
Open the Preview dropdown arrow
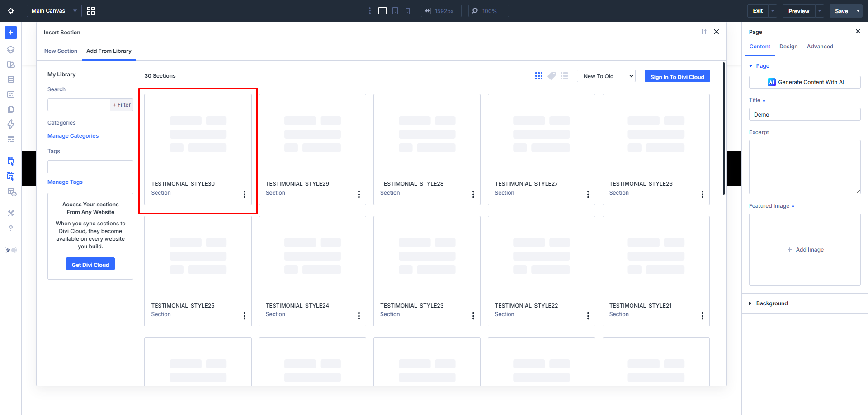[820, 11]
